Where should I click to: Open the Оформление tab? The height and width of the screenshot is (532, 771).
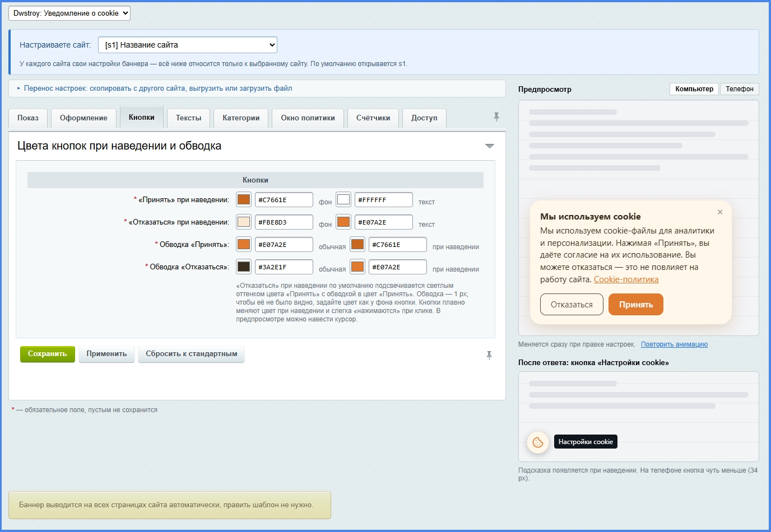83,118
